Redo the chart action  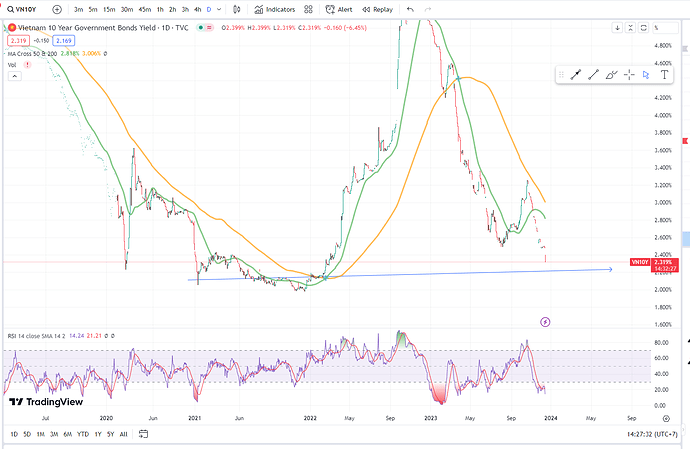point(428,9)
